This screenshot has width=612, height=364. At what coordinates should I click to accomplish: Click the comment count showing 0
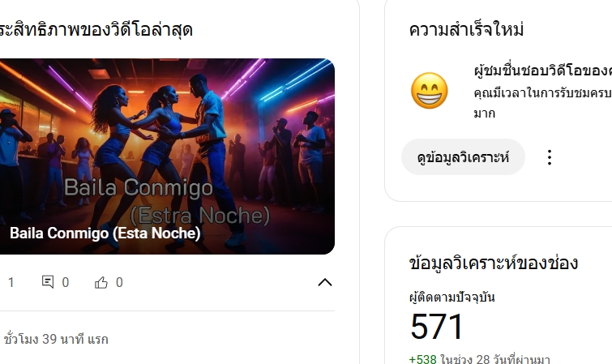[66, 282]
